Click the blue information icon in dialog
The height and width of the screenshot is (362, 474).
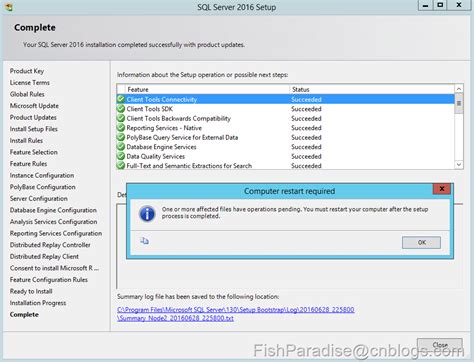(x=147, y=214)
